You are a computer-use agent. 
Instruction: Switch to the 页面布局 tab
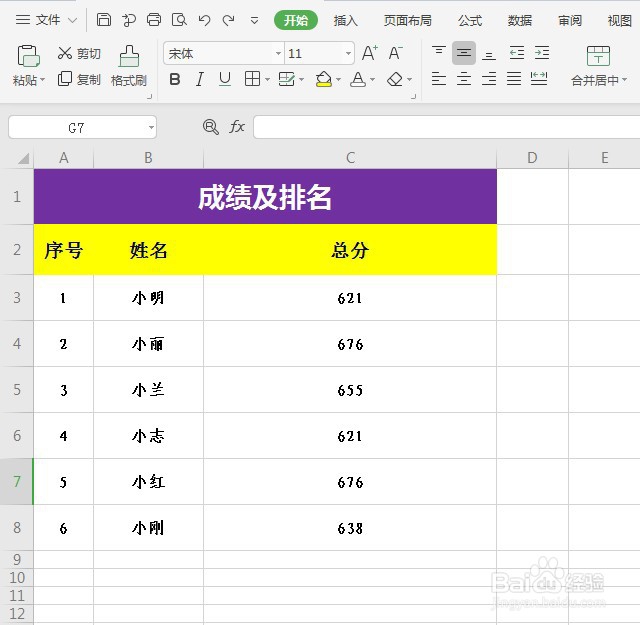tap(407, 20)
